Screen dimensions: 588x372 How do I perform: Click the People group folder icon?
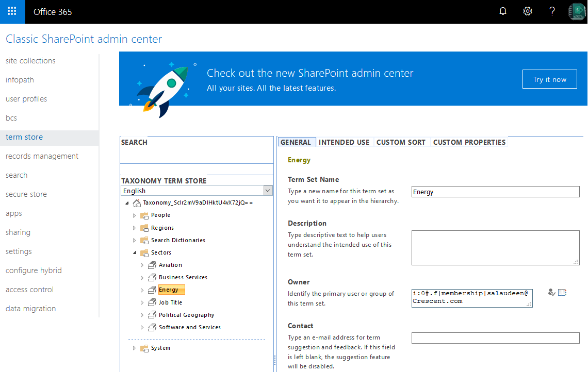click(x=144, y=215)
